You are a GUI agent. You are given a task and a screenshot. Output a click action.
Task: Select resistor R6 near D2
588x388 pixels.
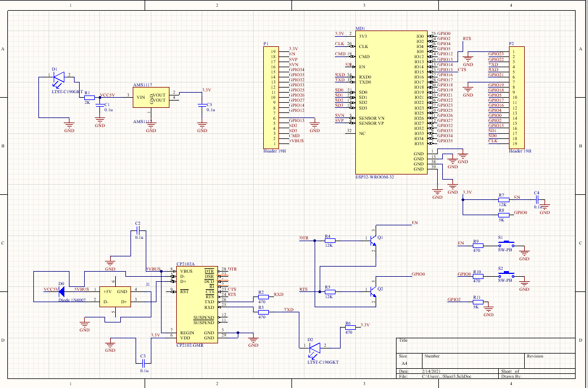pos(350,328)
